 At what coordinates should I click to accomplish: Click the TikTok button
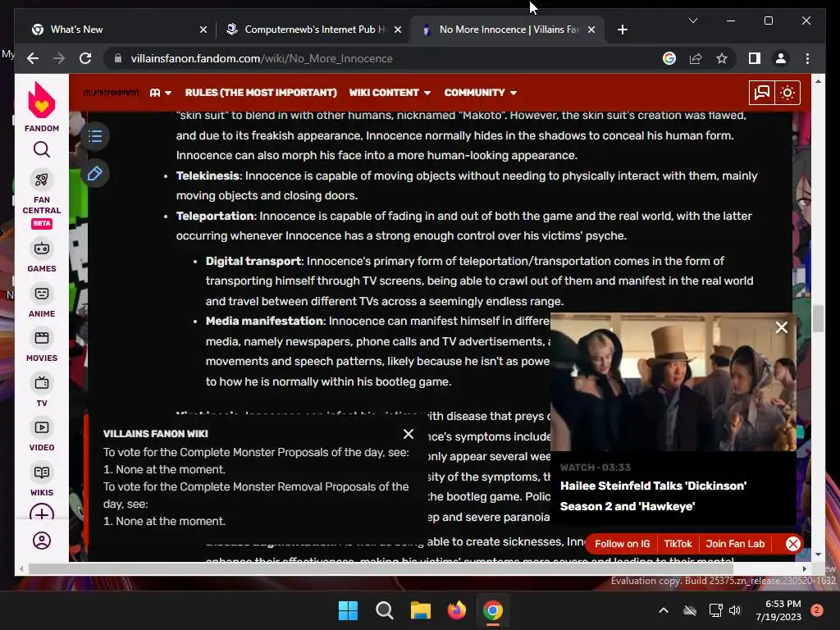pos(678,544)
